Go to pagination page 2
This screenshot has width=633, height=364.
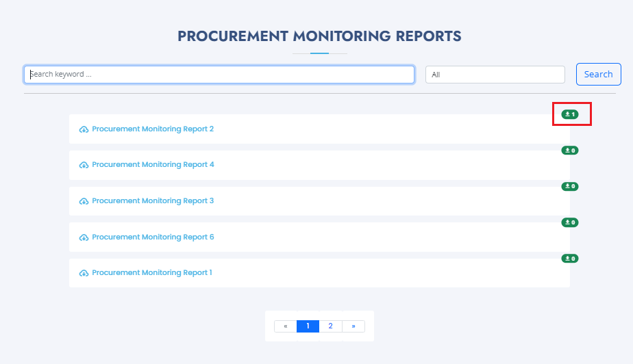(330, 326)
